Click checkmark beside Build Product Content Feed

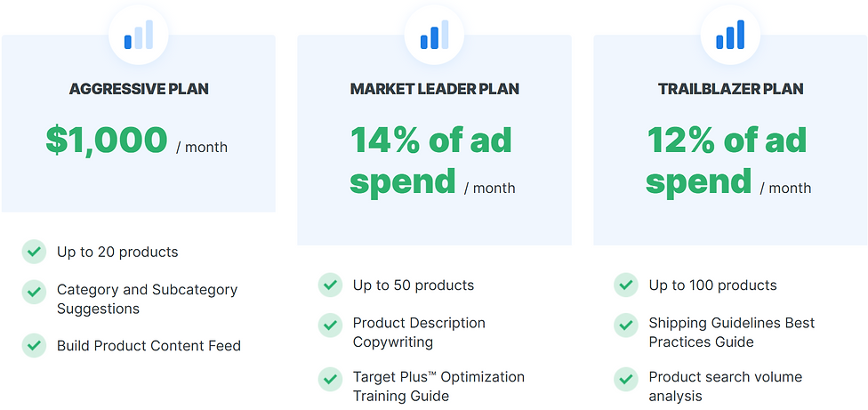[x=34, y=345]
